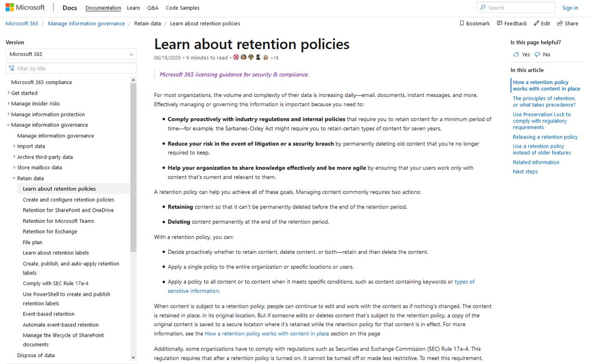591x364 pixels.
Task: Click the search magnifier icon
Action: tap(483, 7)
